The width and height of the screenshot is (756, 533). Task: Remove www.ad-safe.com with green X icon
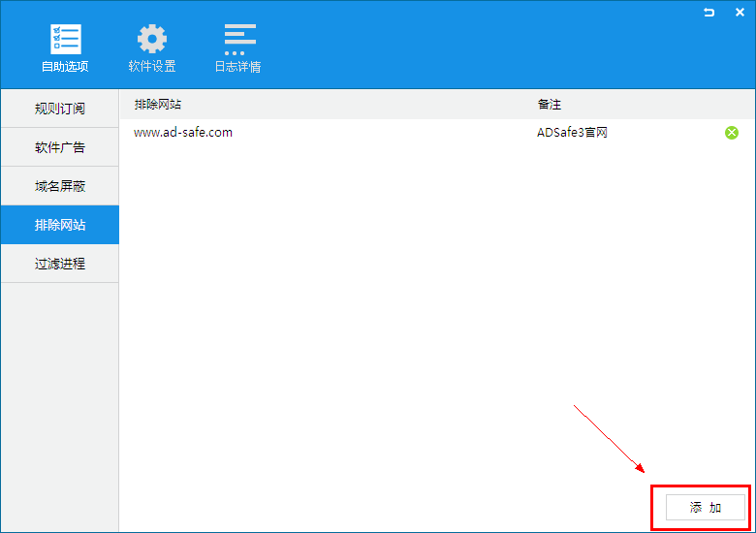pyautogui.click(x=732, y=133)
